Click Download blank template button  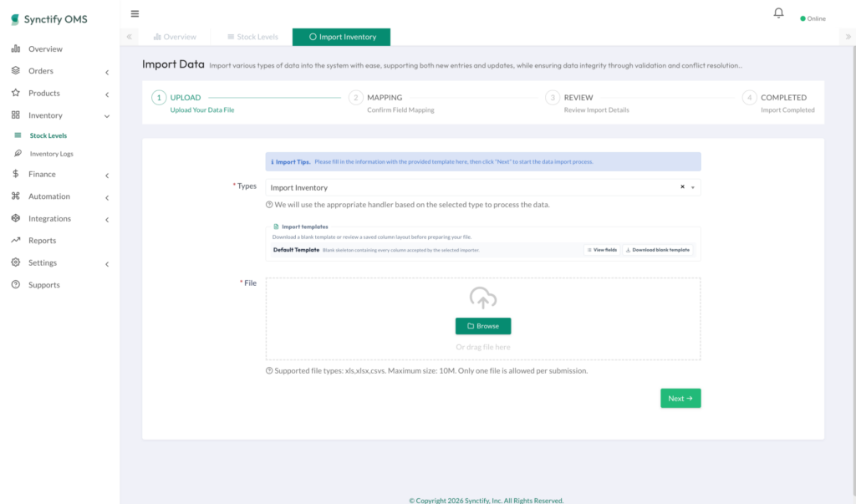click(658, 250)
